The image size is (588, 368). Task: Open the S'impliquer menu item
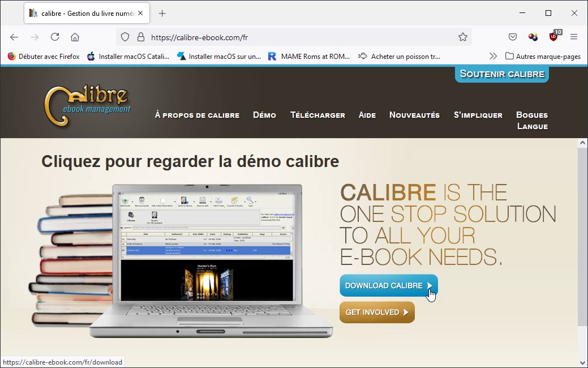click(x=478, y=115)
